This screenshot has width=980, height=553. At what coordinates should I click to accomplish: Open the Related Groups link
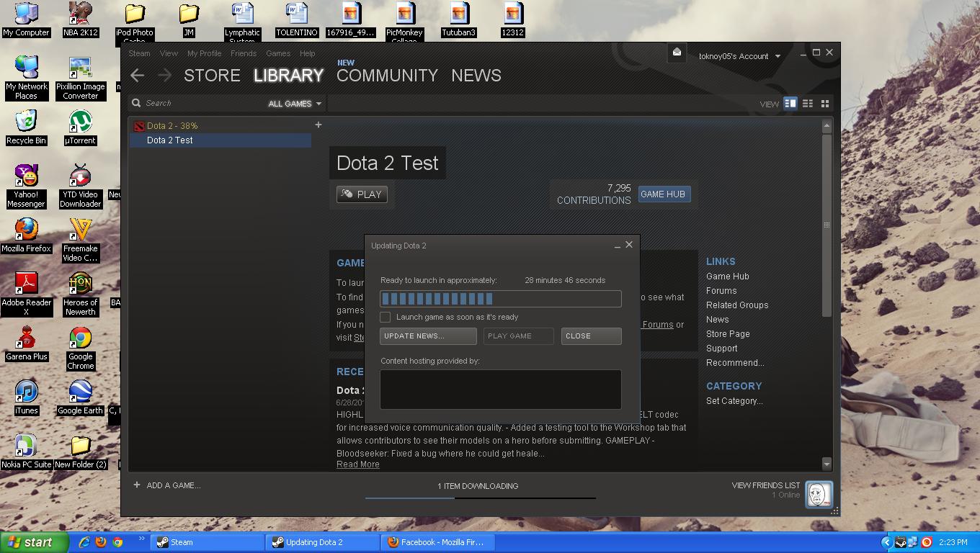(x=737, y=305)
